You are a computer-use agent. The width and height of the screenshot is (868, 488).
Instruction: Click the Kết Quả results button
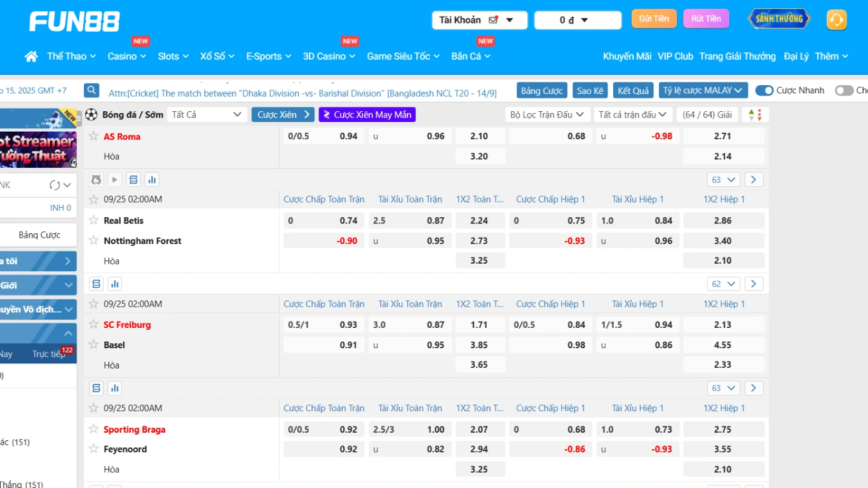[x=633, y=91]
